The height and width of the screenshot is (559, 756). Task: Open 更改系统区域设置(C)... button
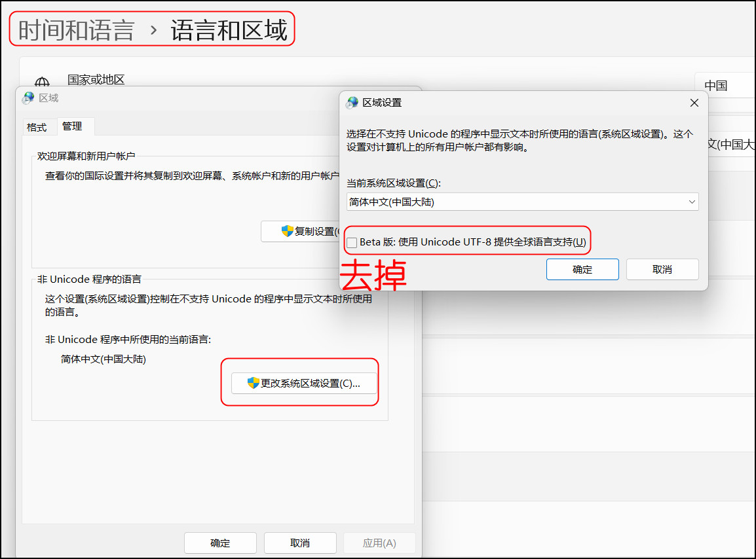304,384
